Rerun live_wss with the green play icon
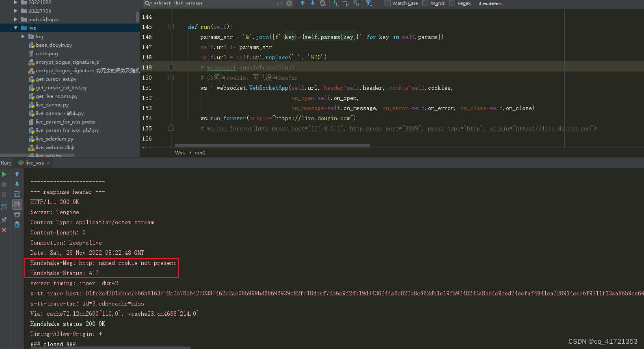 point(4,174)
